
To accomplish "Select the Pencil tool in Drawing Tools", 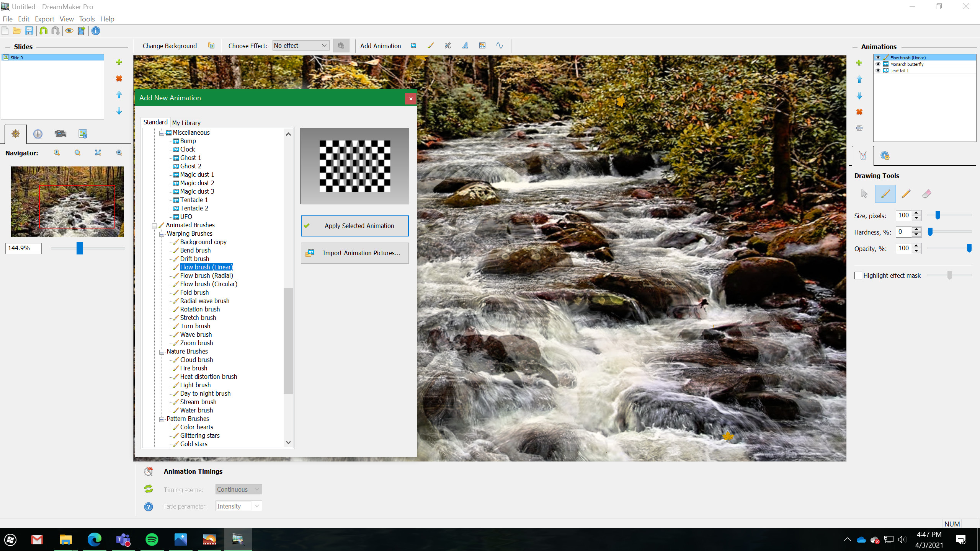I will 906,194.
